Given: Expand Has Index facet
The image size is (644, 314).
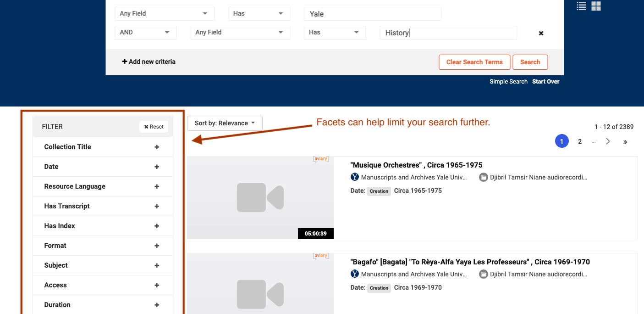Looking at the screenshot, I should tap(103, 226).
